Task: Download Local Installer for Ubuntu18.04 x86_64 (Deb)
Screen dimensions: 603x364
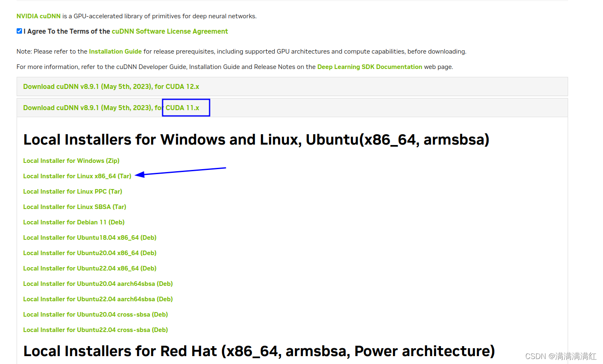Action: [x=90, y=238]
